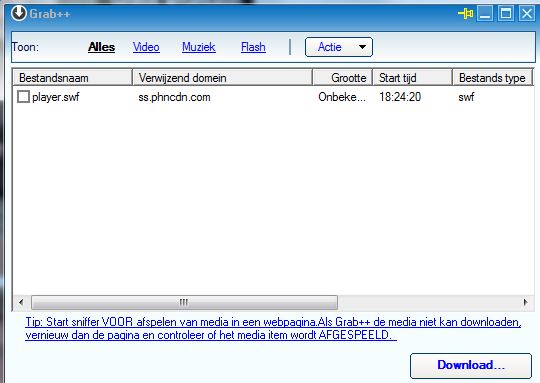The width and height of the screenshot is (540, 383).
Task: Close the Grab++ window
Action: (x=527, y=14)
